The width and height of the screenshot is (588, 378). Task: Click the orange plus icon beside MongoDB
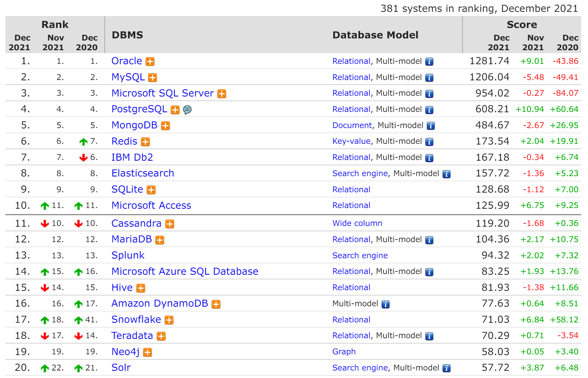(x=165, y=126)
